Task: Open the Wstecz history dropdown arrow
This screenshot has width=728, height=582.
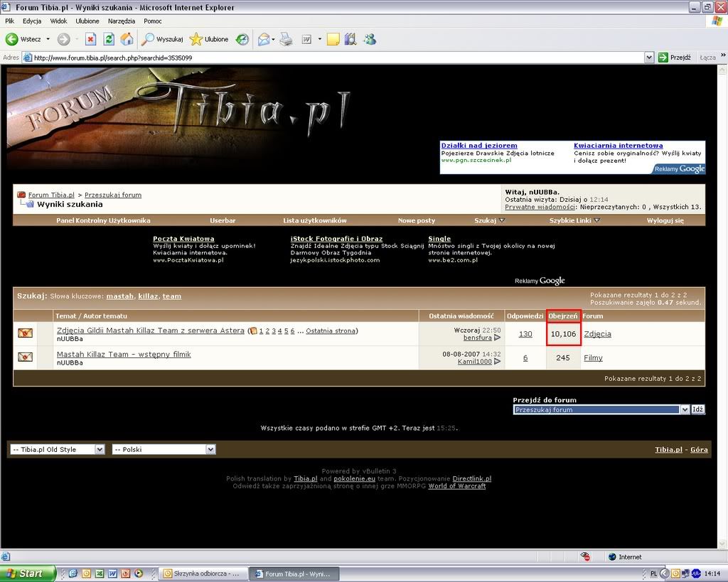Action: click(x=48, y=40)
